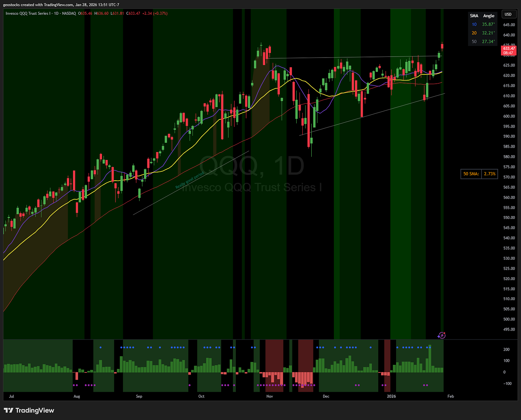Click the 645.00 price axis label
This screenshot has height=420, width=521.
[x=509, y=25]
